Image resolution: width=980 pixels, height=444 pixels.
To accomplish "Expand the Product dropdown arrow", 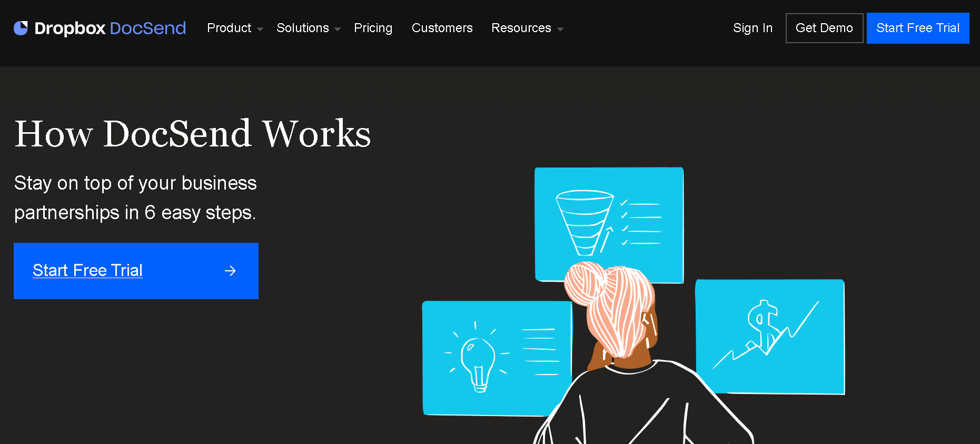I will tap(260, 29).
